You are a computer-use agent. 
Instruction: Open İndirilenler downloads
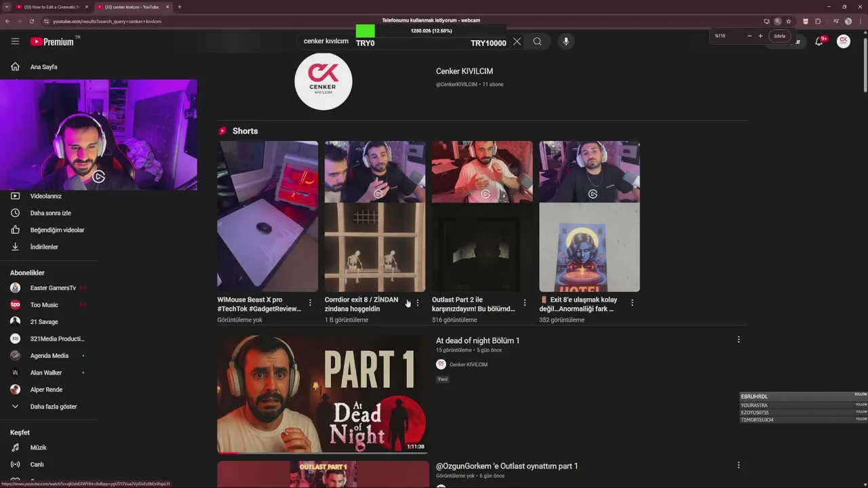[44, 247]
